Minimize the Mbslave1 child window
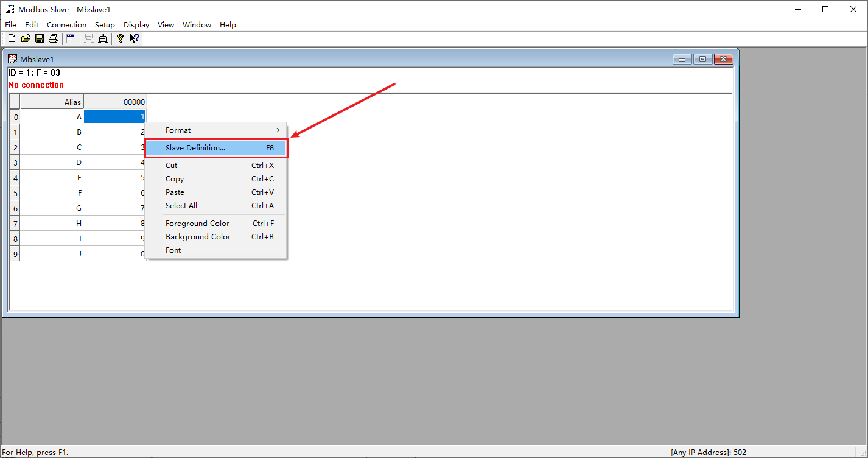Screen dimensions: 868x458 tap(682, 59)
